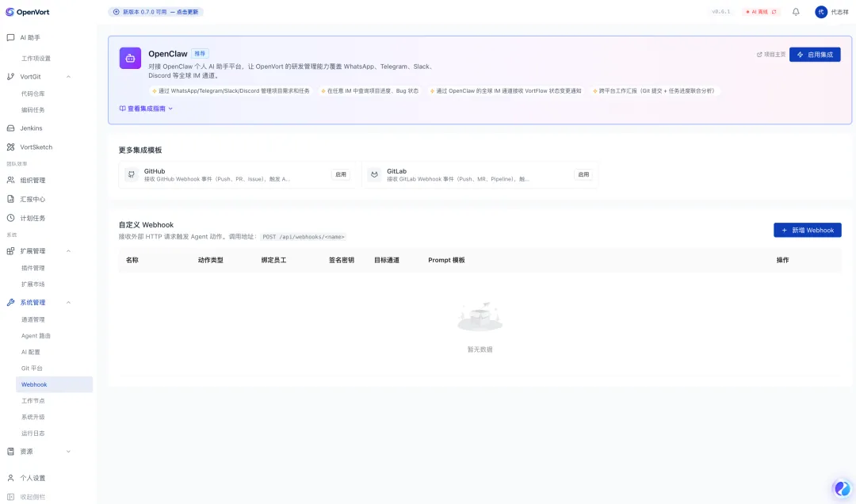
Task: Click the 资源 book icon
Action: tap(10, 452)
